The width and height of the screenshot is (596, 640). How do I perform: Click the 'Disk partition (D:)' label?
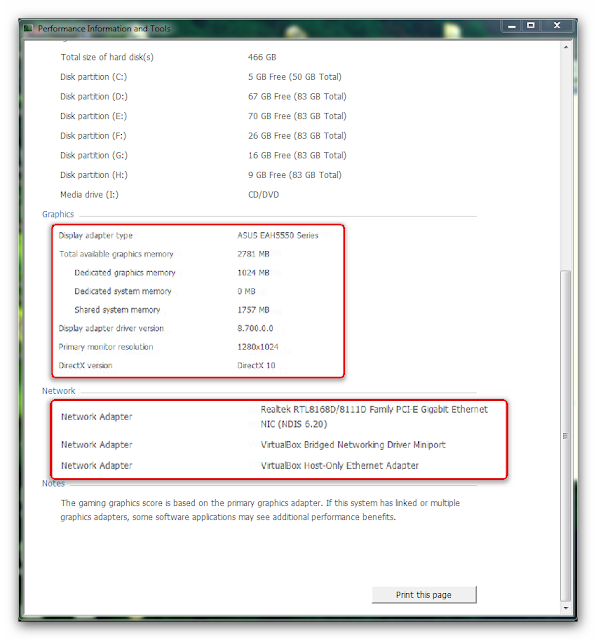(94, 96)
